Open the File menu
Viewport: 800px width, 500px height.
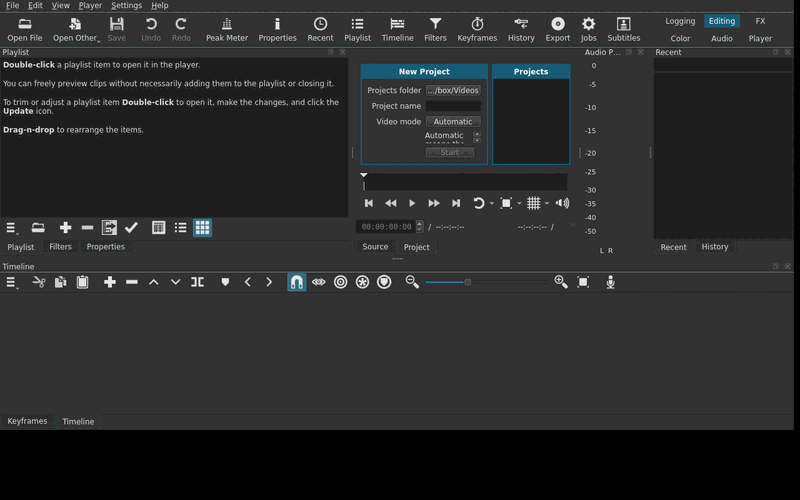click(12, 5)
